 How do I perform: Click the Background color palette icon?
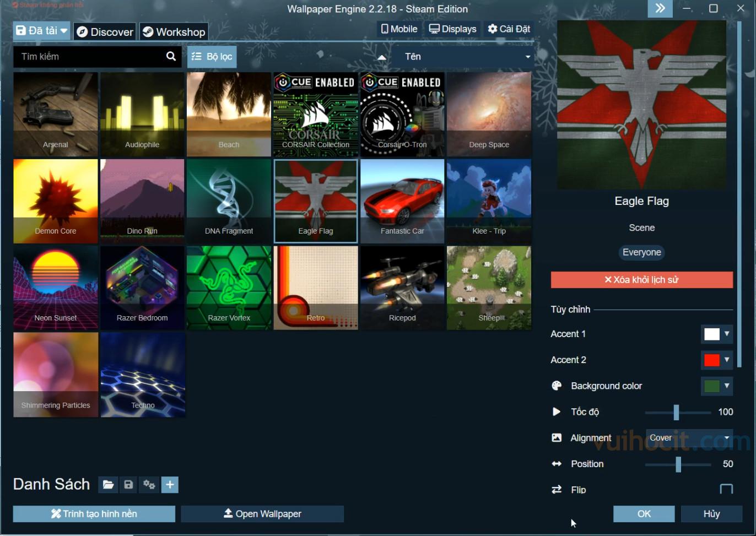click(x=557, y=386)
